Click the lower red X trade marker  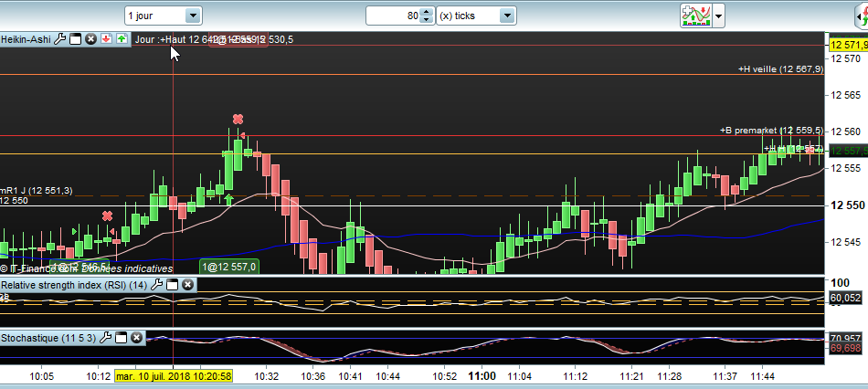(x=108, y=216)
